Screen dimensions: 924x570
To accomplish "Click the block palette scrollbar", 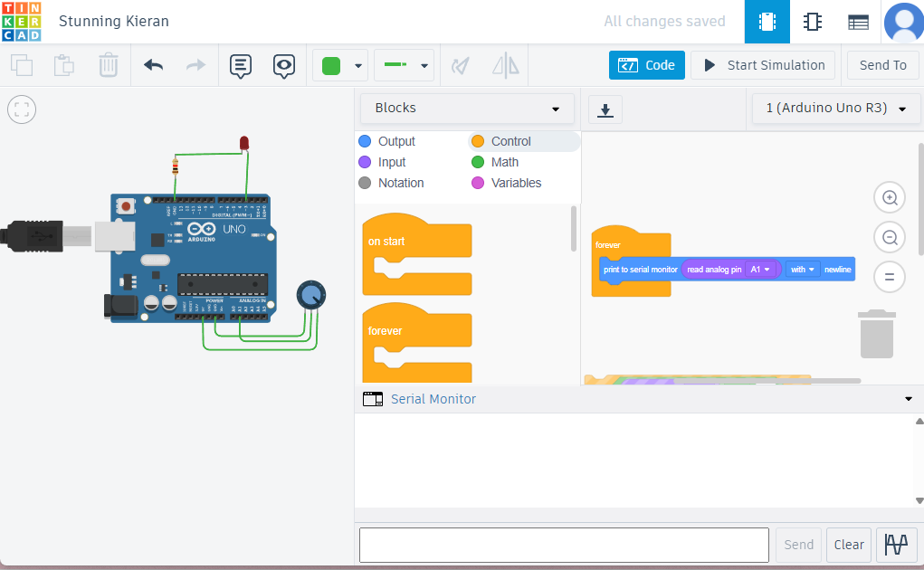I will [x=574, y=229].
